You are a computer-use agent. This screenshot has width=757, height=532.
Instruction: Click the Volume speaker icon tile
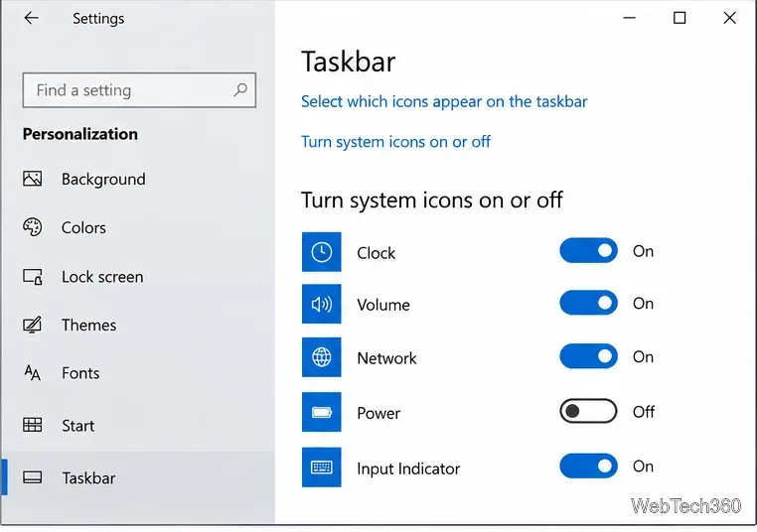(x=322, y=304)
